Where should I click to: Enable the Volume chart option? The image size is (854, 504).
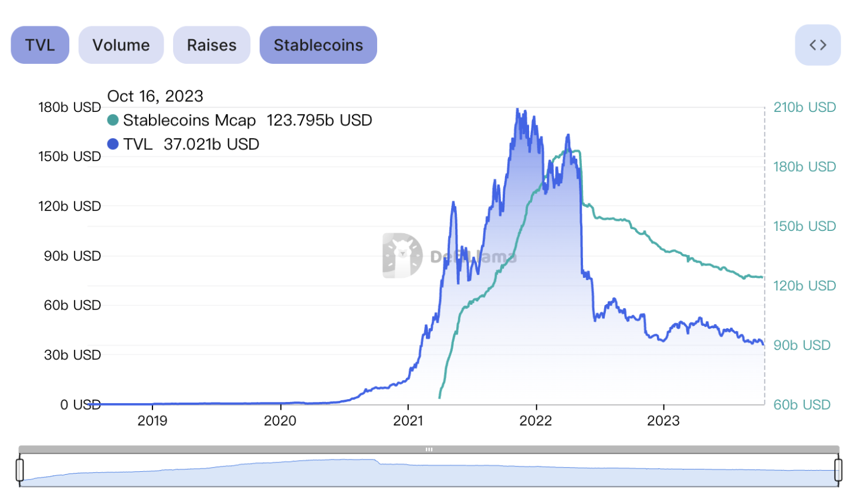121,45
